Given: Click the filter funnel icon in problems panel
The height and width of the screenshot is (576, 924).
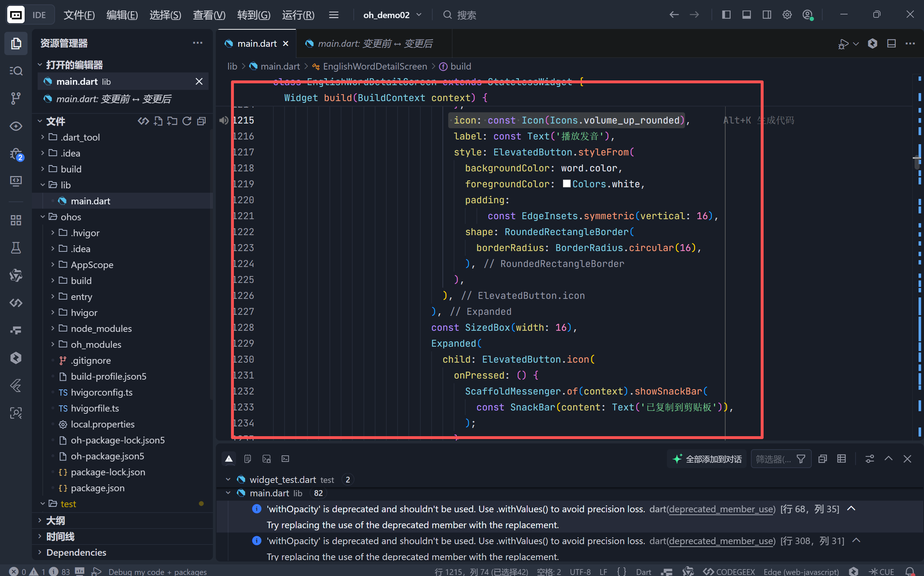Looking at the screenshot, I should point(801,459).
